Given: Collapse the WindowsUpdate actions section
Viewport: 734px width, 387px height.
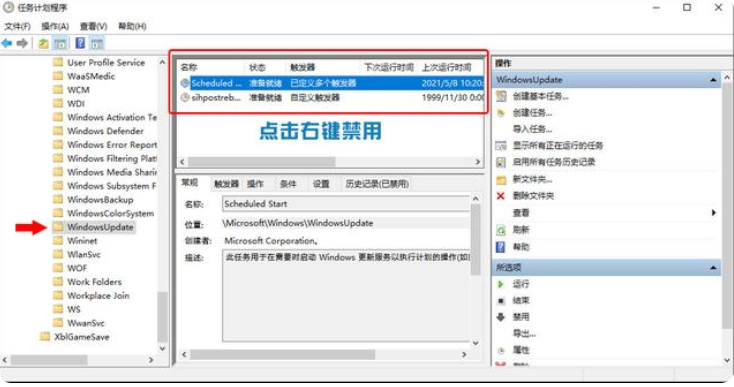Looking at the screenshot, I should click(x=713, y=80).
